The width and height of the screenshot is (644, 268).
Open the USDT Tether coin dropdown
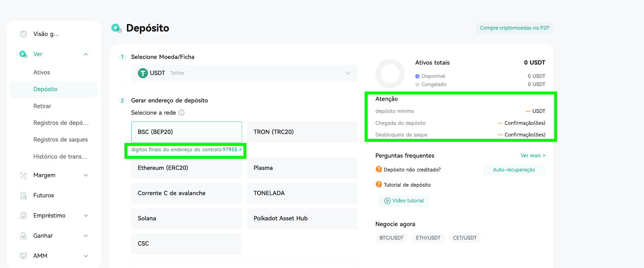point(244,73)
